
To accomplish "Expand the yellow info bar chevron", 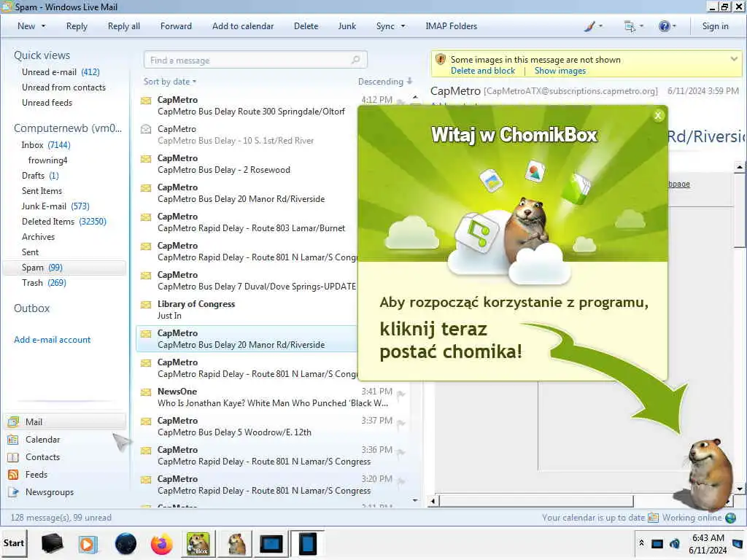I will coord(734,59).
